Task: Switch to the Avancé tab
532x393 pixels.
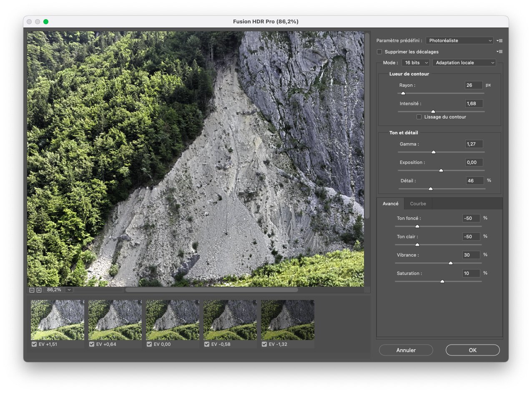Action: pyautogui.click(x=390, y=204)
